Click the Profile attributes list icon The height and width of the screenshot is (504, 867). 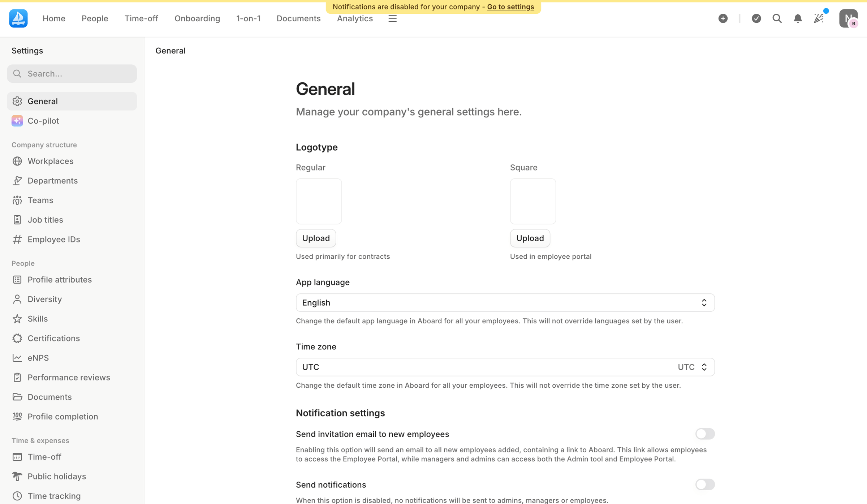click(x=17, y=280)
